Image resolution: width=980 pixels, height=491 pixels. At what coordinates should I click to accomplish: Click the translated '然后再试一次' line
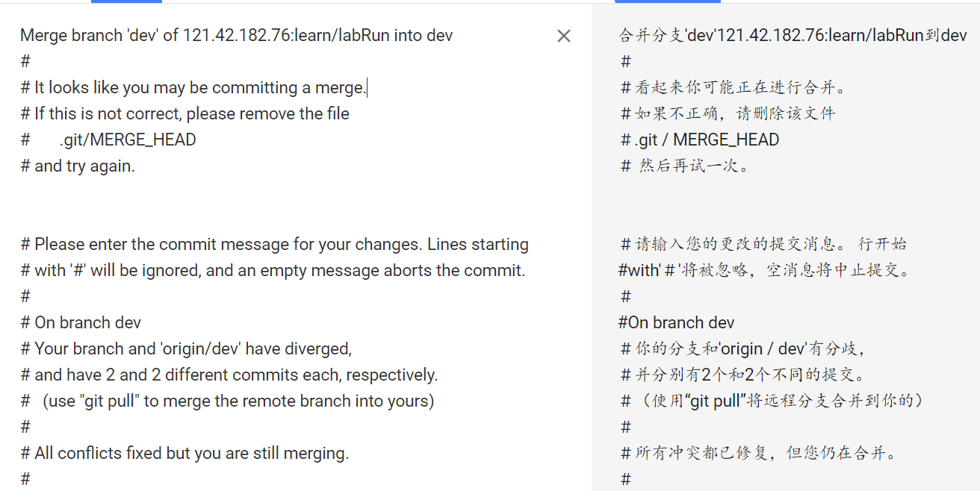coord(685,166)
